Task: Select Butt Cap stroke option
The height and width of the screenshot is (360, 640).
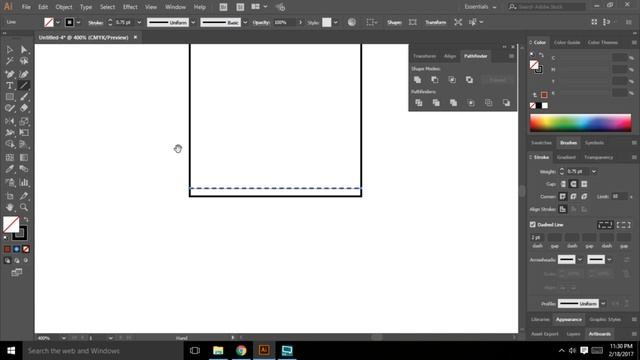Action: [x=563, y=184]
